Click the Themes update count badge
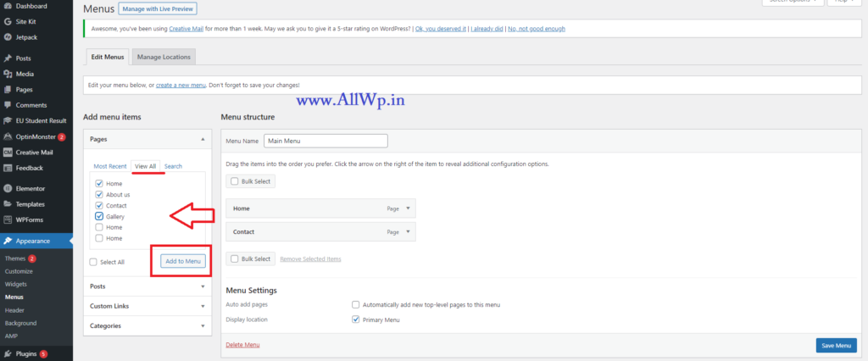868x361 pixels. (x=32, y=258)
